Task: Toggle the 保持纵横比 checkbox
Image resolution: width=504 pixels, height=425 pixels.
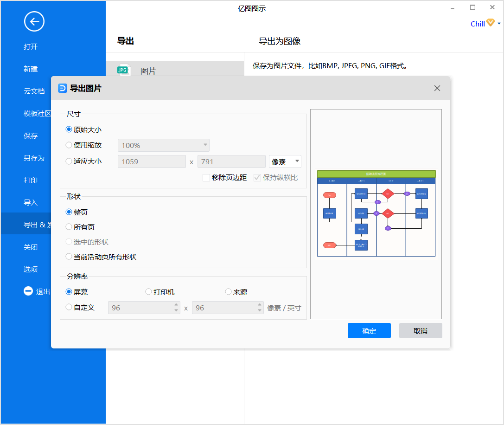Action: pos(257,178)
